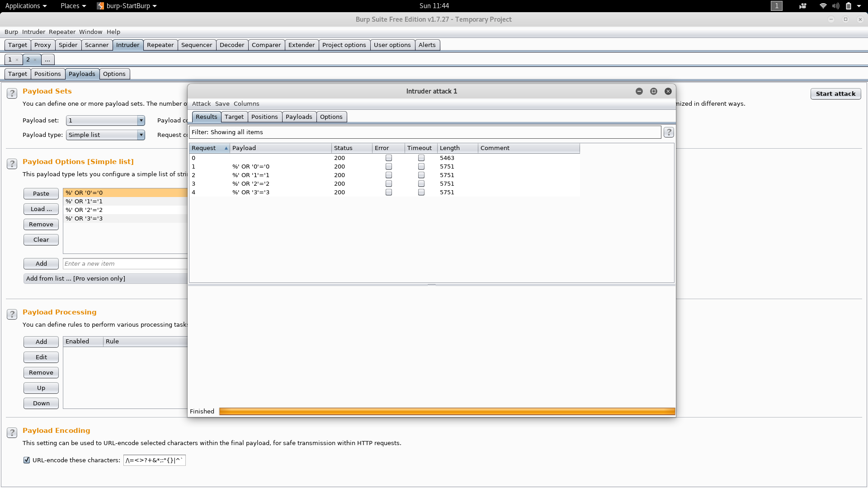Viewport: 868px width, 488px height.
Task: Switch to the Repeater main tab
Action: point(160,45)
